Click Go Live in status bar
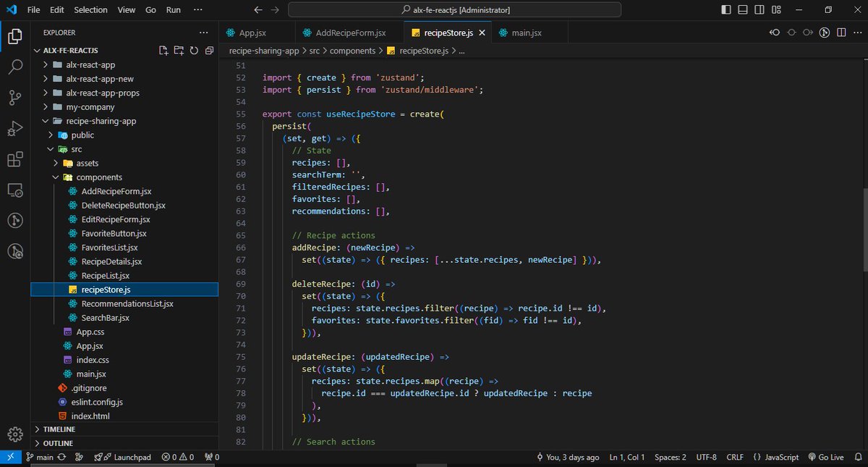This screenshot has height=467, width=868. 825,458
